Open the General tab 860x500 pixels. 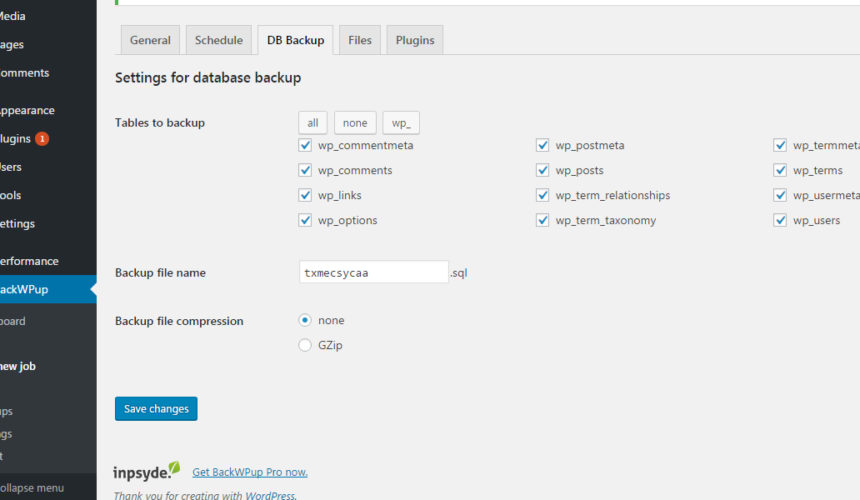click(x=150, y=40)
